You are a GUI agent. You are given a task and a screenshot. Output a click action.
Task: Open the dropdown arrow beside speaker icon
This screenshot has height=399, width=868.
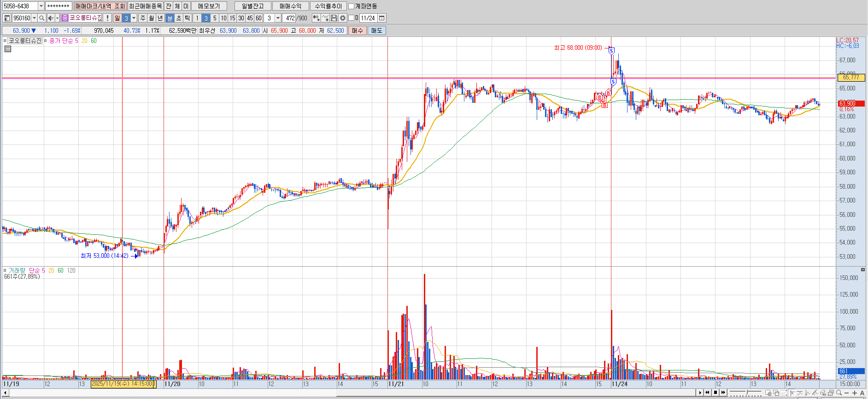57,18
